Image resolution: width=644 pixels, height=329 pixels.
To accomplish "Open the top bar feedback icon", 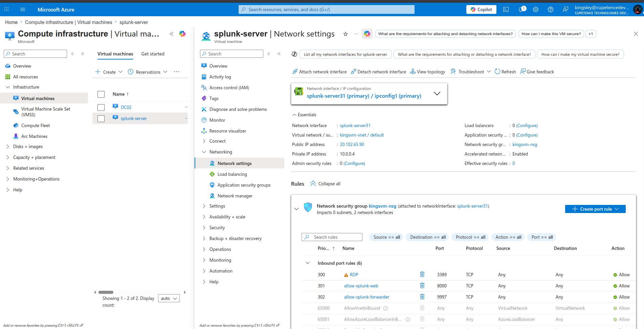I will pyautogui.click(x=565, y=9).
